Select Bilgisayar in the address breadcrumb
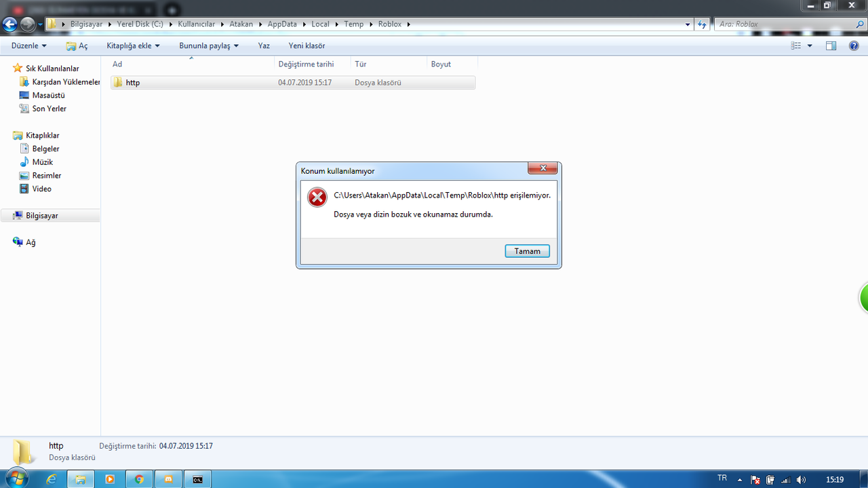Screen dimensions: 868x488 87,24
